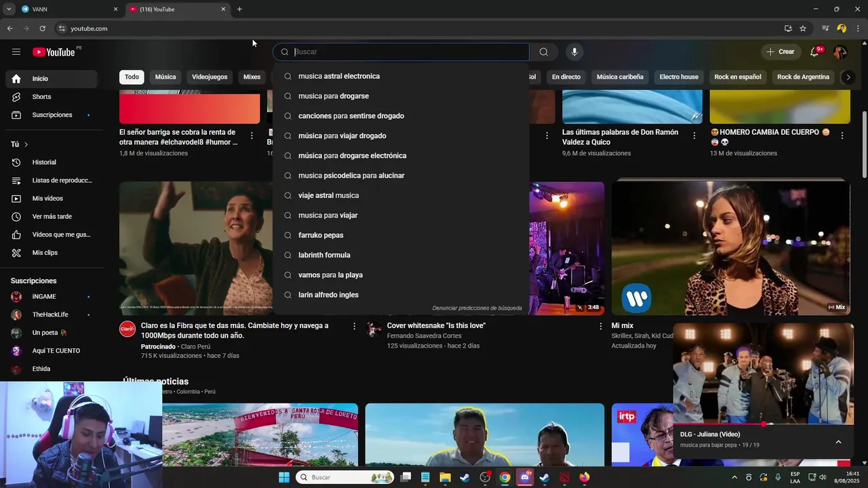Screen dimensions: 868x488
Task: Open Mis vídeos in the sidebar
Action: 53,199
